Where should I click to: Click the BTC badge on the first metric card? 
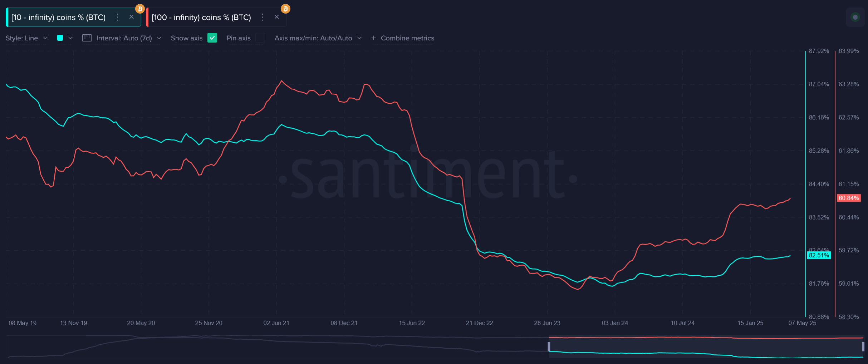pyautogui.click(x=140, y=8)
